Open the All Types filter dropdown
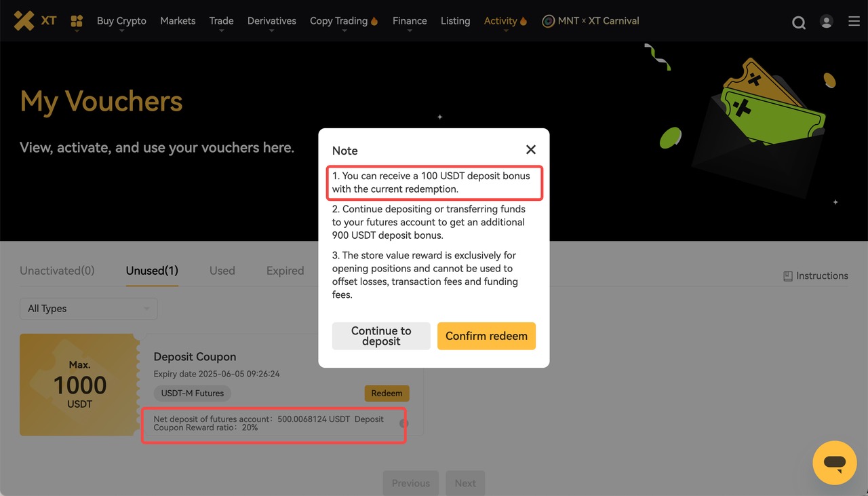Image resolution: width=868 pixels, height=496 pixels. click(88, 309)
